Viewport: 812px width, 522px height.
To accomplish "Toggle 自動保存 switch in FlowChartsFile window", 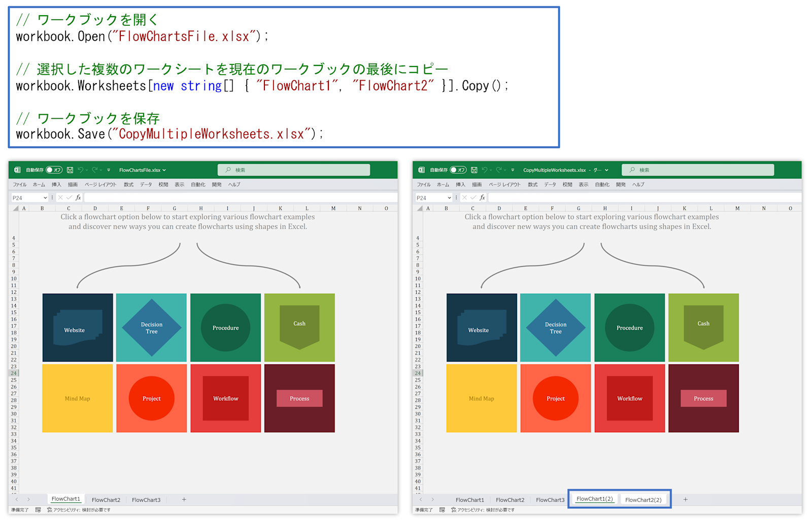I will coord(54,170).
